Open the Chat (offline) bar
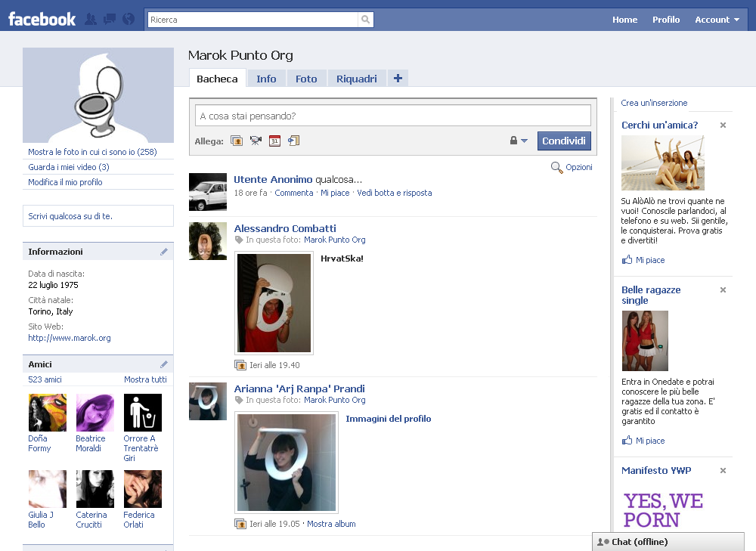 click(x=668, y=542)
